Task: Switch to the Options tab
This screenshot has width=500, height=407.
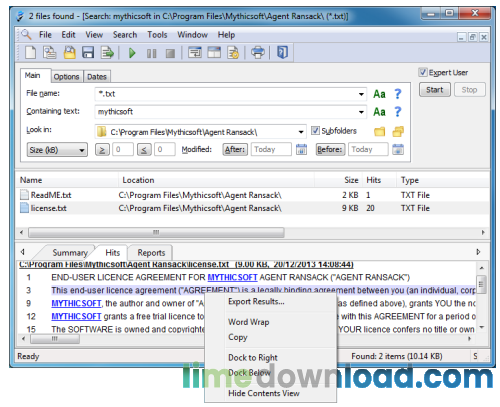Action: click(66, 77)
